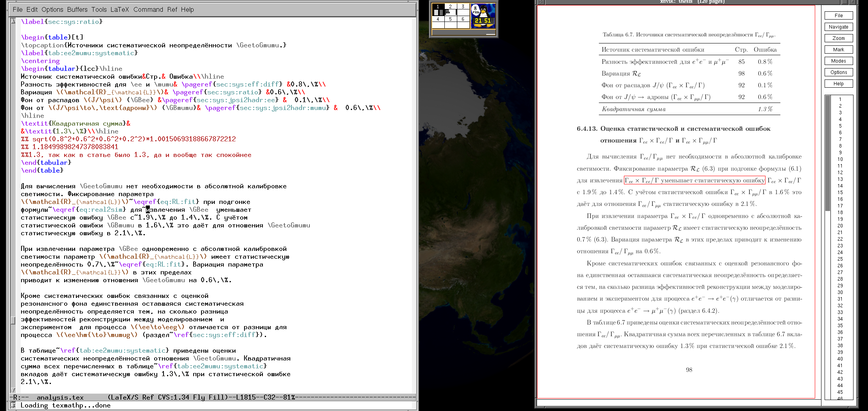
Task: Click the red-boxed text in xdvi document
Action: [694, 180]
